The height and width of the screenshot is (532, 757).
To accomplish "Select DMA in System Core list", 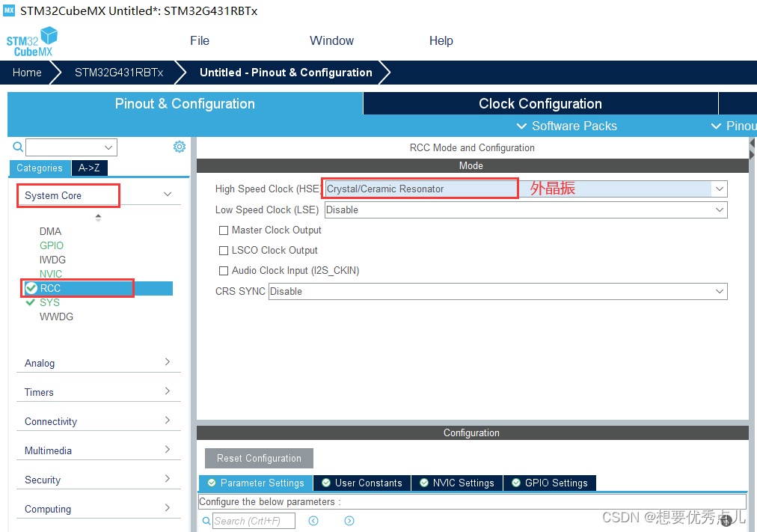I will click(x=50, y=231).
